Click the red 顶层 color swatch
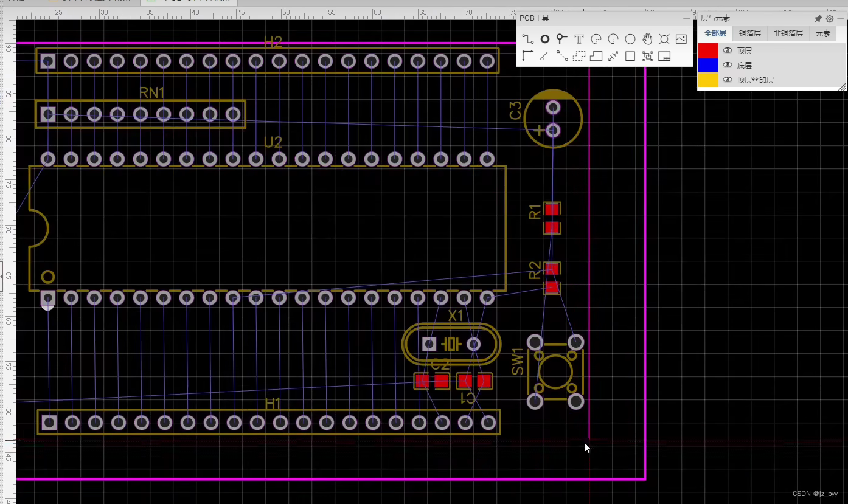 (707, 50)
